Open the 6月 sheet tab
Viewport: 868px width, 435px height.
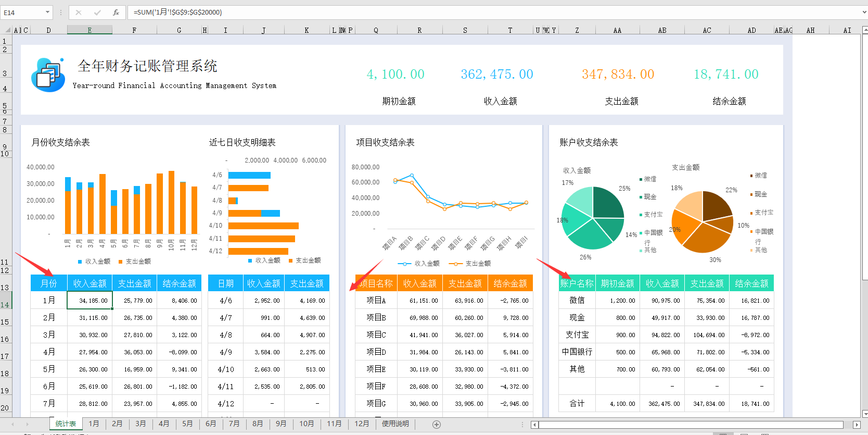[211, 424]
